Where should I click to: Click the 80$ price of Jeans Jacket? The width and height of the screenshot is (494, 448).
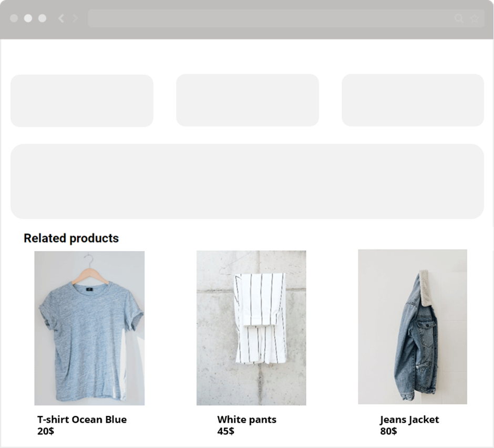pos(388,431)
